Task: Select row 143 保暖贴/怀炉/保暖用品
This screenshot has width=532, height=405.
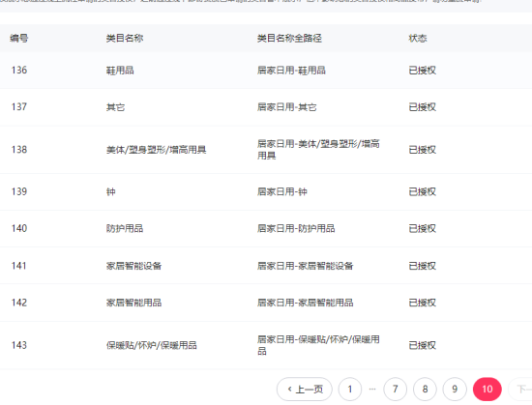Action: (x=266, y=345)
